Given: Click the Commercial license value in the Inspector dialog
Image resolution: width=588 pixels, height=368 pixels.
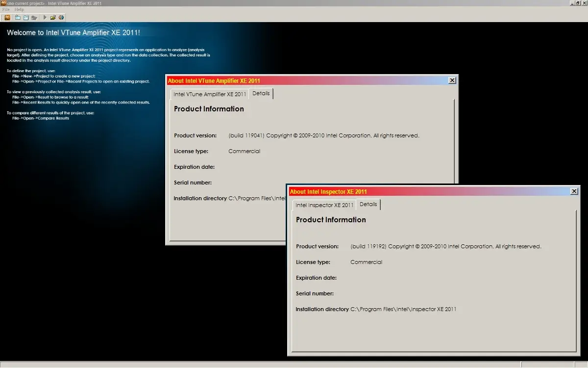Looking at the screenshot, I should (x=366, y=262).
